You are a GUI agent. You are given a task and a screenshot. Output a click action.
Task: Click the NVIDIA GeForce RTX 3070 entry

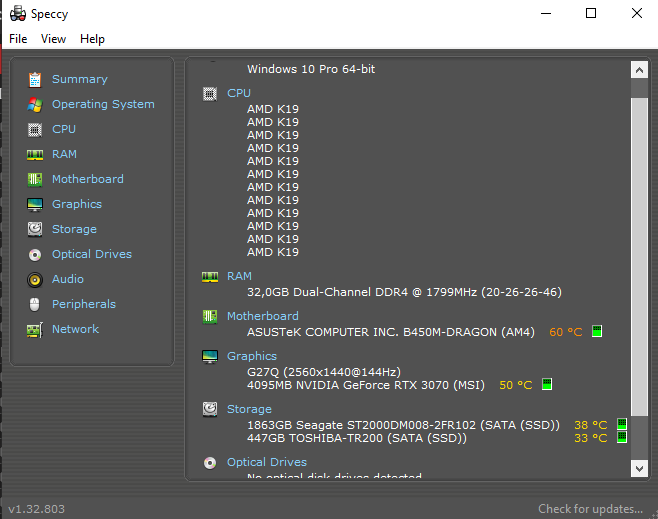coord(366,385)
